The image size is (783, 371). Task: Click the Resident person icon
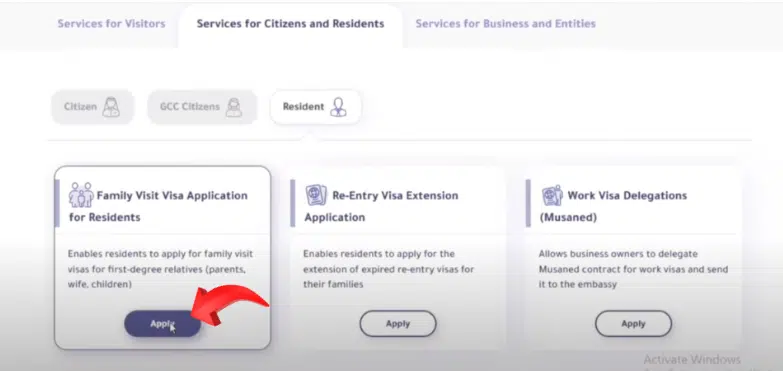coord(339,107)
